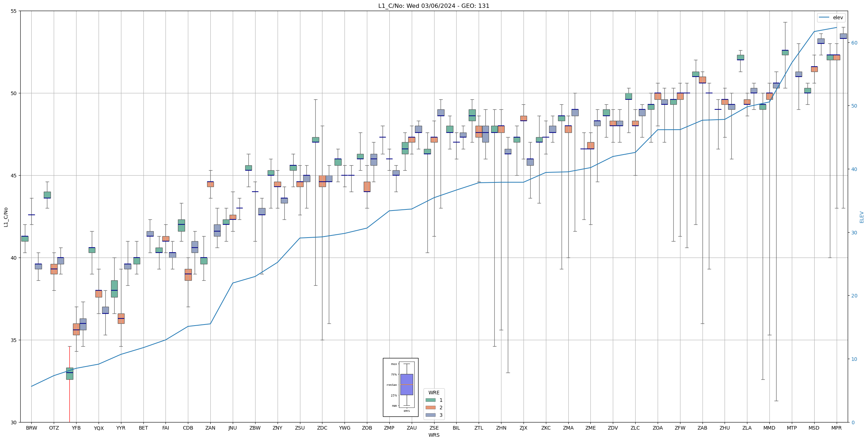Screen dimensions: 868x441
Task: Click the elev legend entry line
Action: [x=825, y=17]
